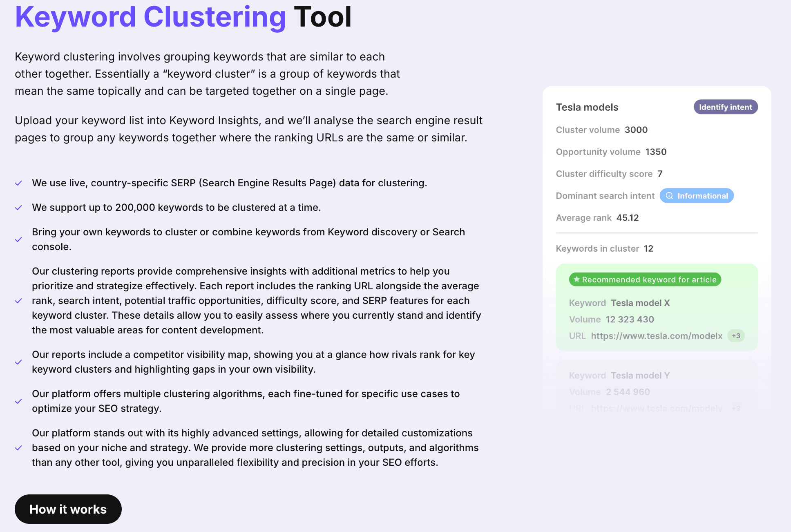Click the star icon on the recommended keyword badge

(576, 279)
